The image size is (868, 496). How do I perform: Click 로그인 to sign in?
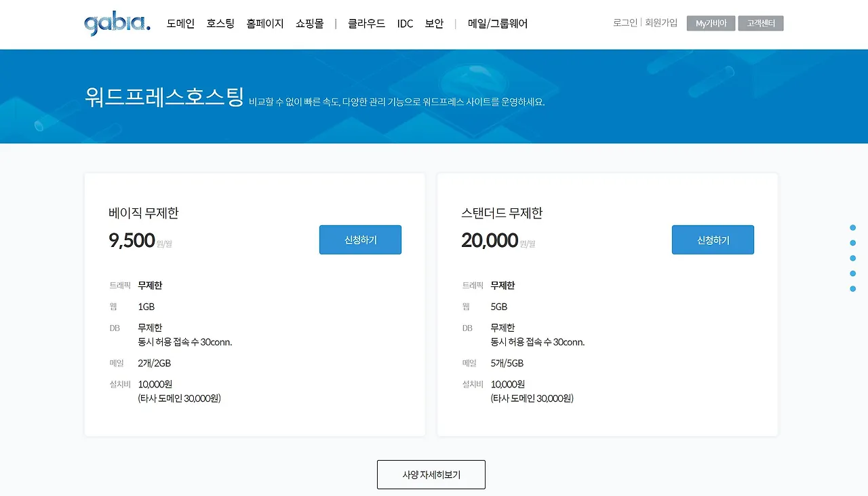pyautogui.click(x=625, y=22)
